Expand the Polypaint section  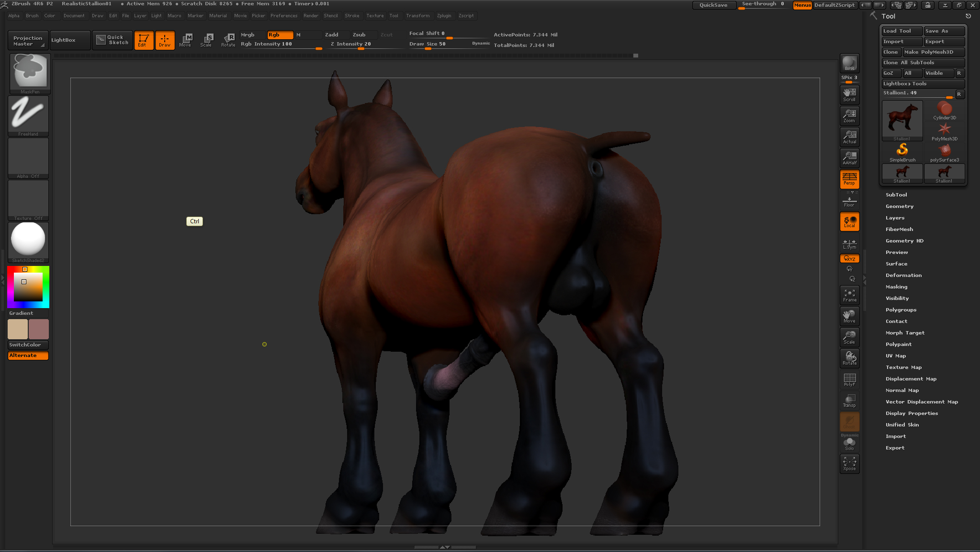[x=898, y=345]
